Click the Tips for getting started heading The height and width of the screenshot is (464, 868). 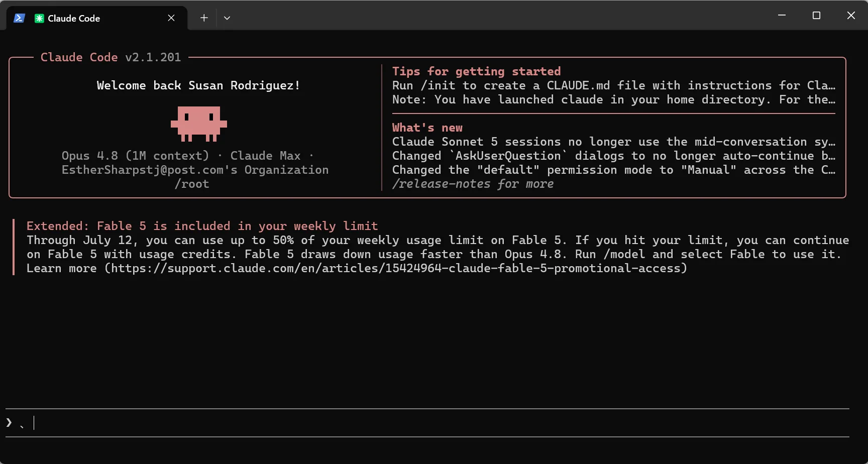point(476,71)
